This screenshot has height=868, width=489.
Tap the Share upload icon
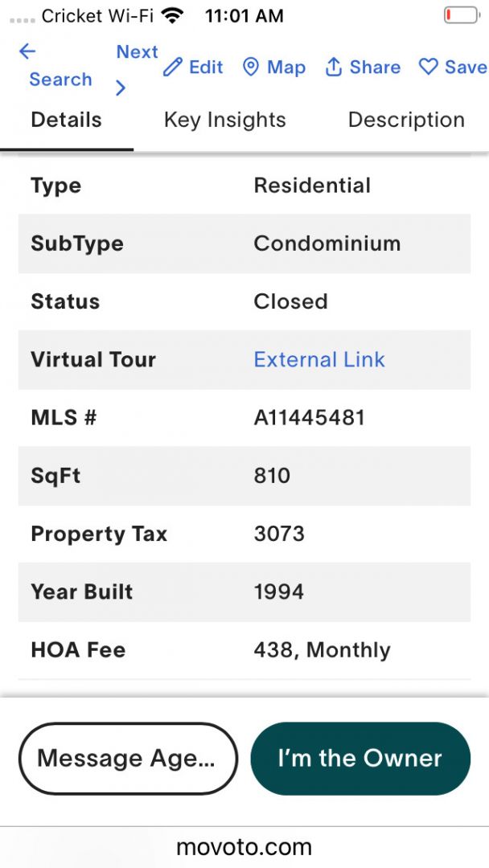pos(333,68)
